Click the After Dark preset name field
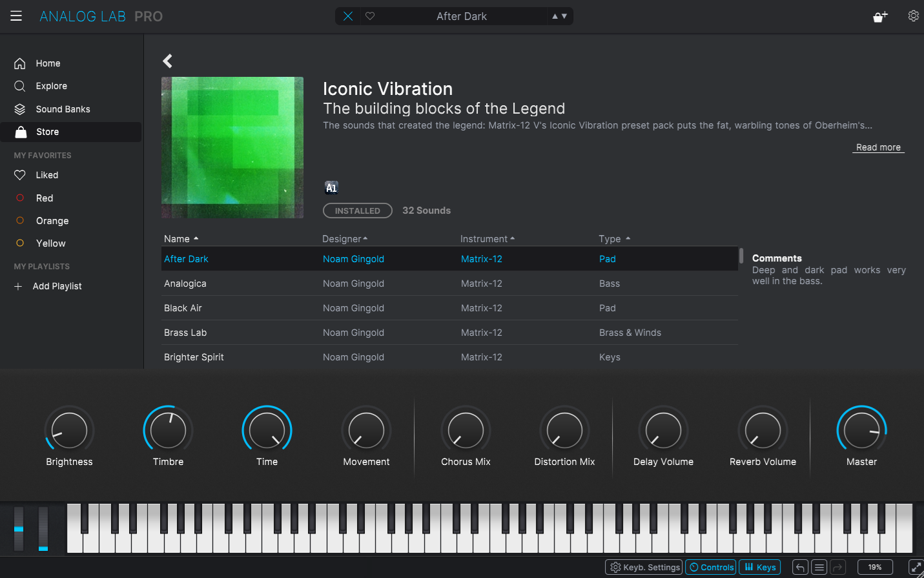 [462, 16]
